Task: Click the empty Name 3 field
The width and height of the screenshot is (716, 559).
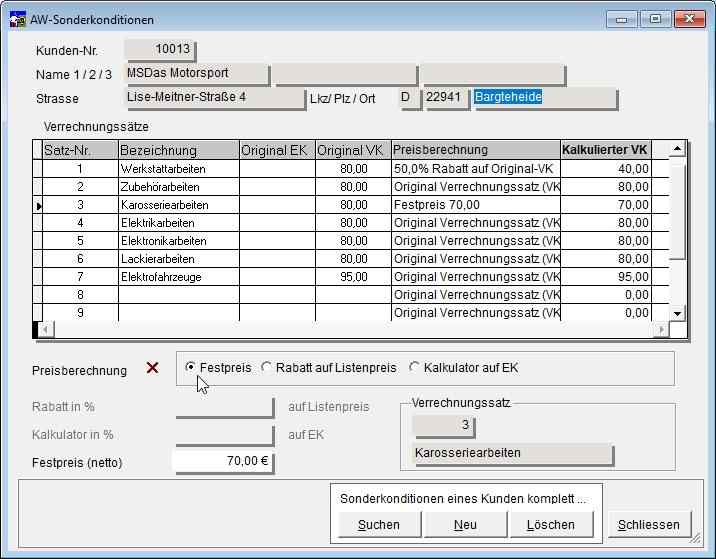Action: [x=493, y=74]
